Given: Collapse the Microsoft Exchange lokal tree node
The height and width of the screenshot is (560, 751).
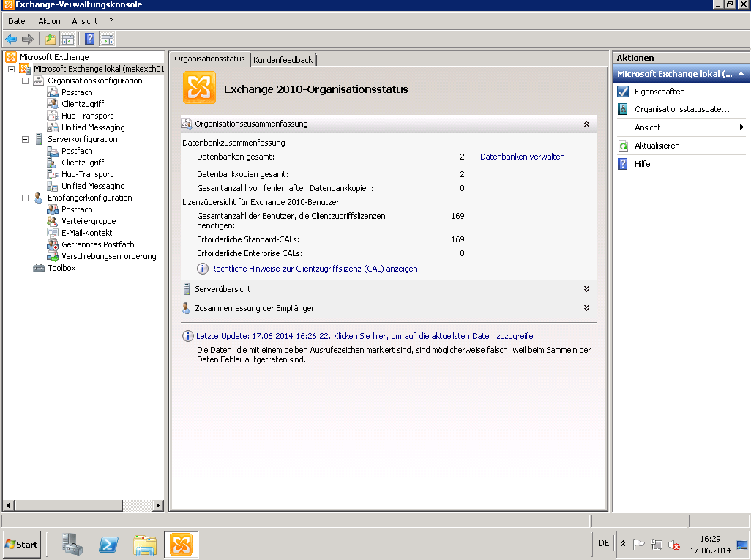Looking at the screenshot, I should pyautogui.click(x=12, y=69).
